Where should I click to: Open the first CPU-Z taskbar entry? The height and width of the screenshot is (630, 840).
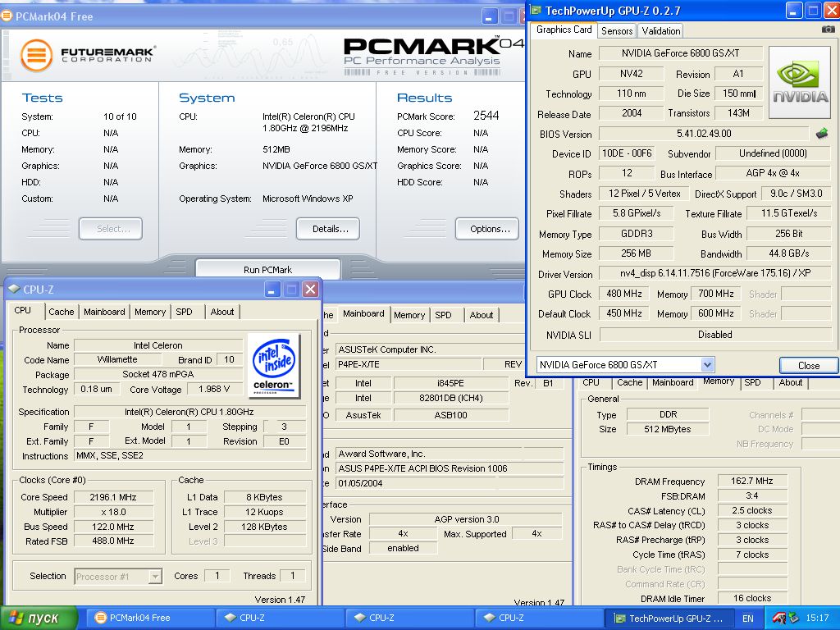(279, 619)
